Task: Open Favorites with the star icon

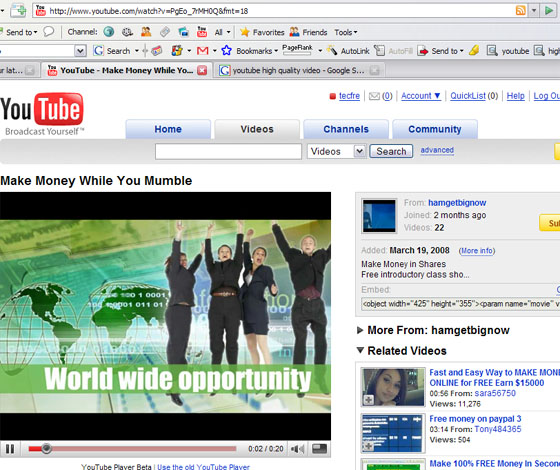Action: [x=262, y=32]
